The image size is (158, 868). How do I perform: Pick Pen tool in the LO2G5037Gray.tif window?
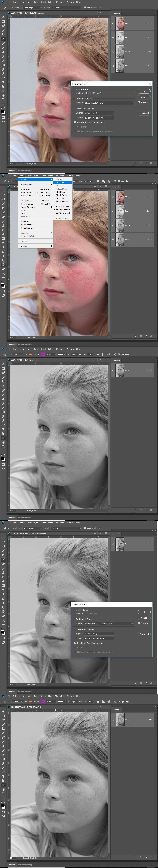pos(3,772)
